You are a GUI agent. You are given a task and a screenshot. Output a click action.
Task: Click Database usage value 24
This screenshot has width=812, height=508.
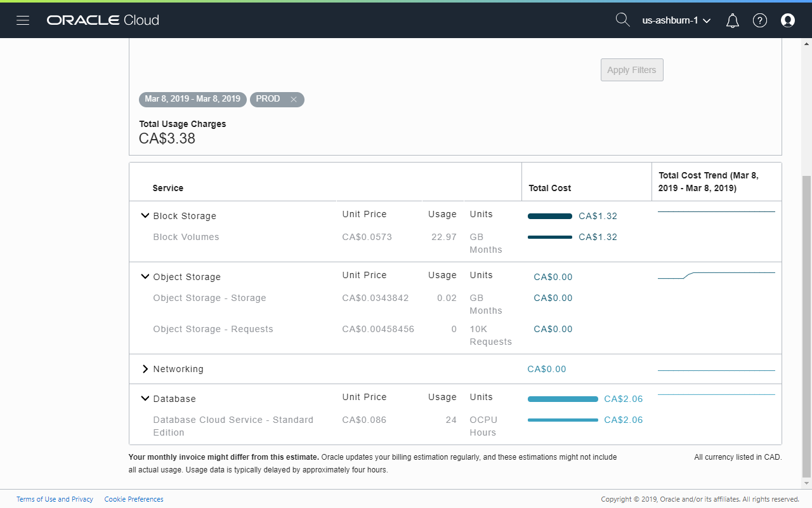pos(451,420)
